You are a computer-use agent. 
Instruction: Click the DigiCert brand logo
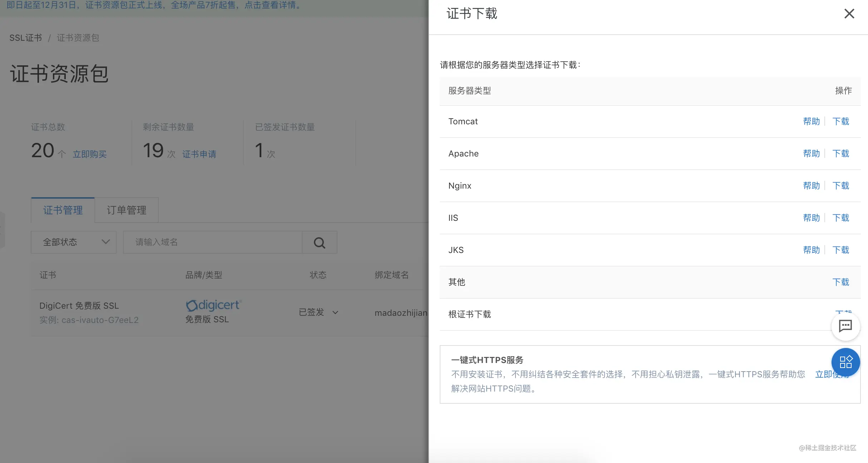pyautogui.click(x=213, y=305)
